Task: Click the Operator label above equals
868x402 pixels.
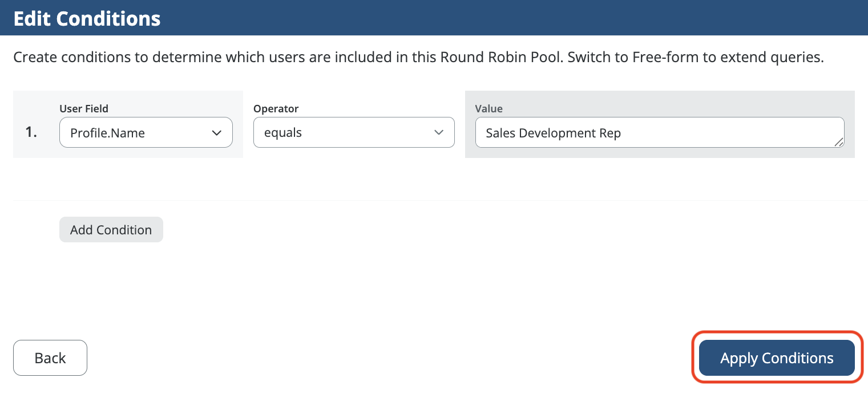Action: (276, 108)
